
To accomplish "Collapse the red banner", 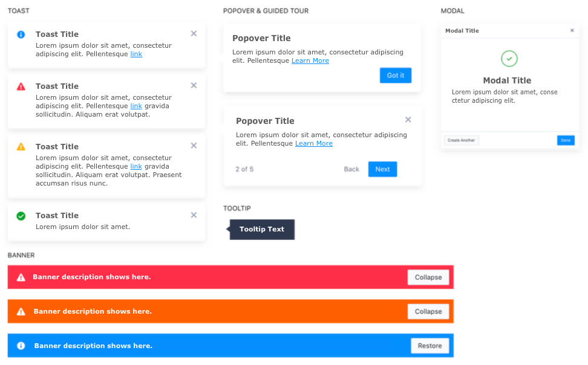I will [x=428, y=277].
